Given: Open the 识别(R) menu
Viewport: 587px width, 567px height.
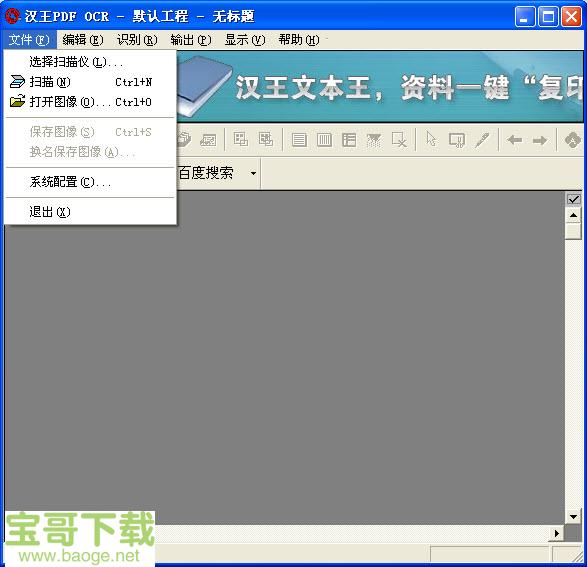Looking at the screenshot, I should tap(137, 40).
